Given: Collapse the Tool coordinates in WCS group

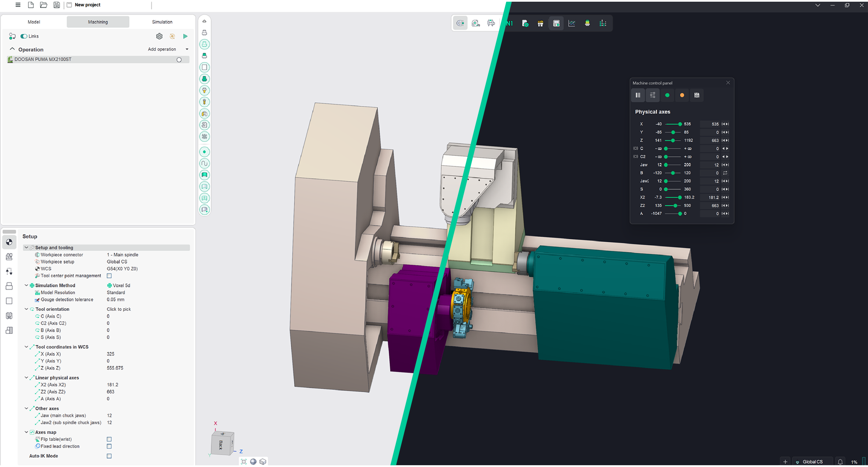Looking at the screenshot, I should point(26,347).
